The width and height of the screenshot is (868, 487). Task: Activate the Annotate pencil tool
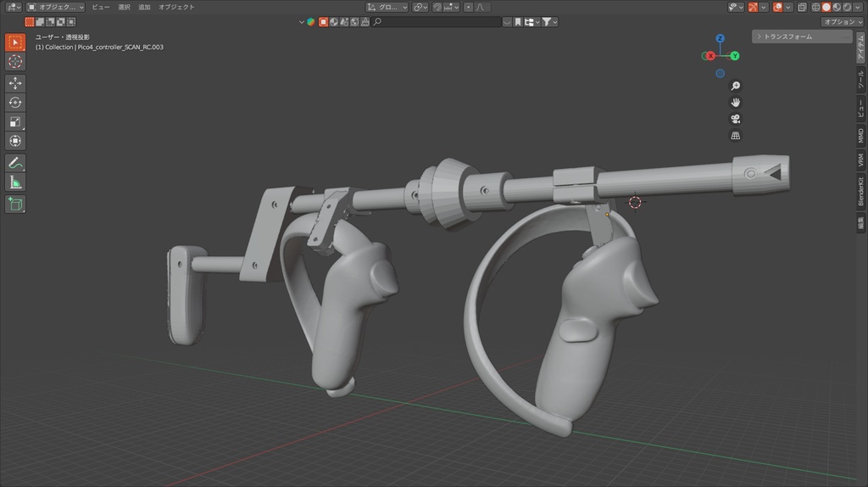(x=15, y=163)
